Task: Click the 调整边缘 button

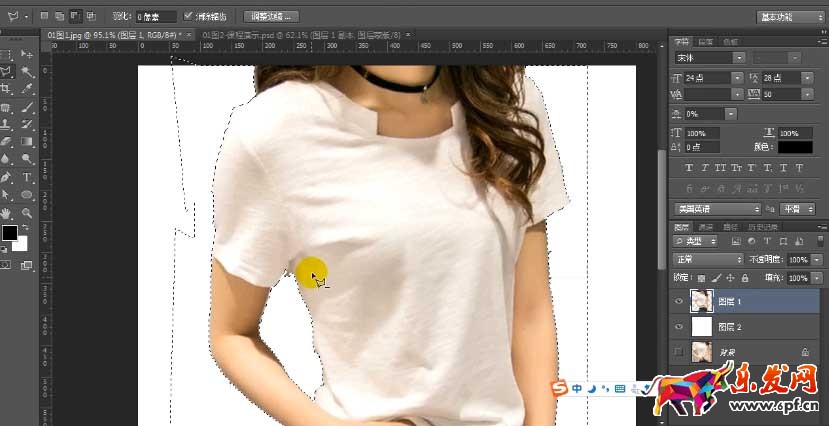Action: (270, 17)
